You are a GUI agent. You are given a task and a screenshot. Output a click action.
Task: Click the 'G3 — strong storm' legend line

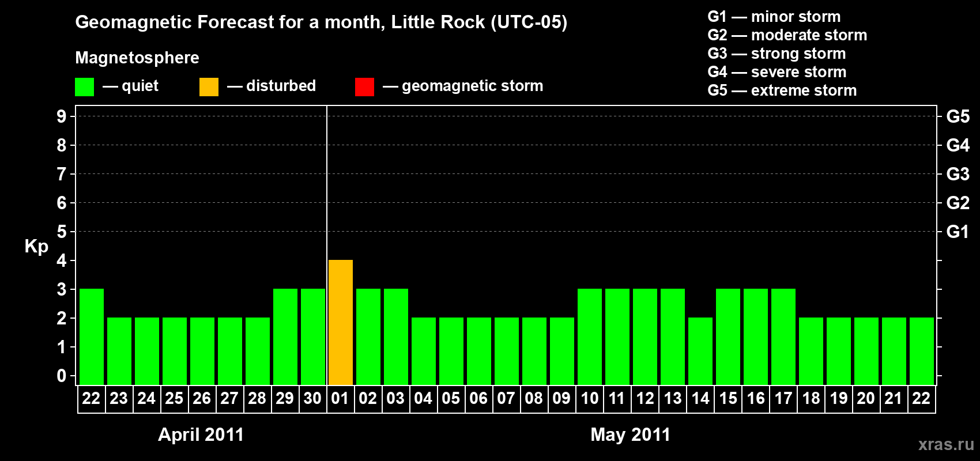click(777, 54)
